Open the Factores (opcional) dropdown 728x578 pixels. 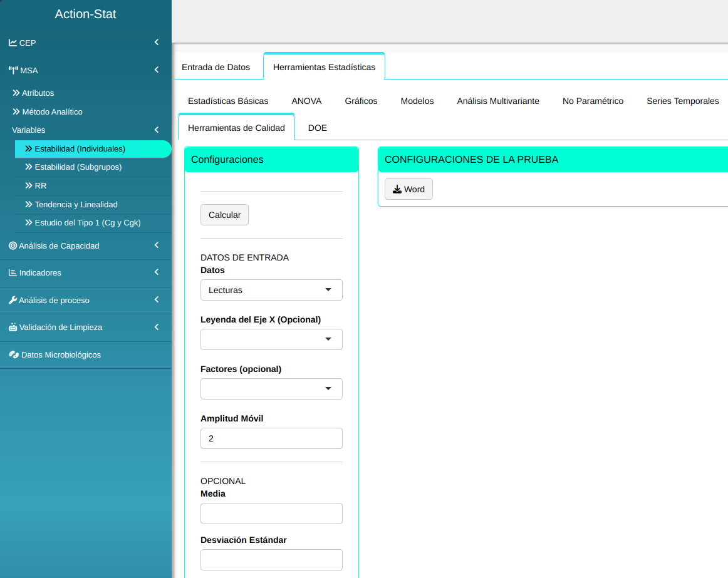[x=271, y=389]
